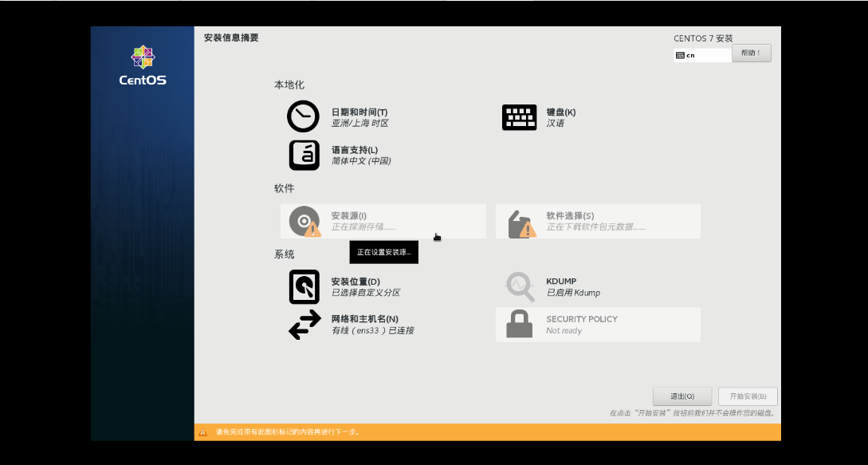Click the 已启用 Kdump status text
This screenshot has height=465, width=868.
pyautogui.click(x=574, y=293)
